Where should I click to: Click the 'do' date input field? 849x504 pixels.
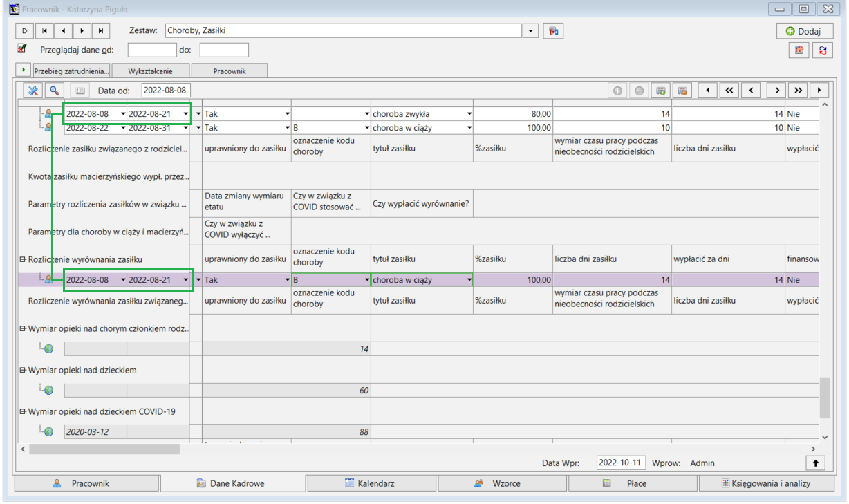[224, 50]
